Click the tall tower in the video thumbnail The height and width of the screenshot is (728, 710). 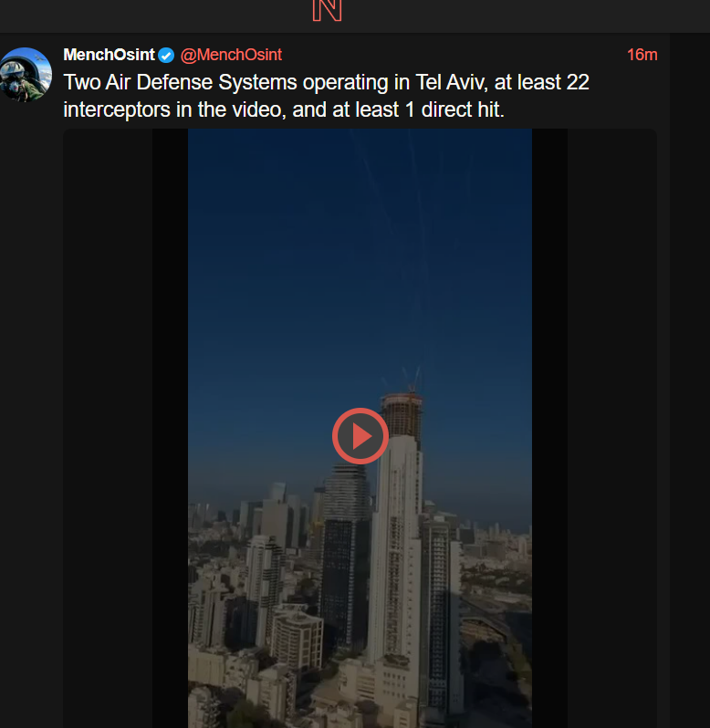396,534
